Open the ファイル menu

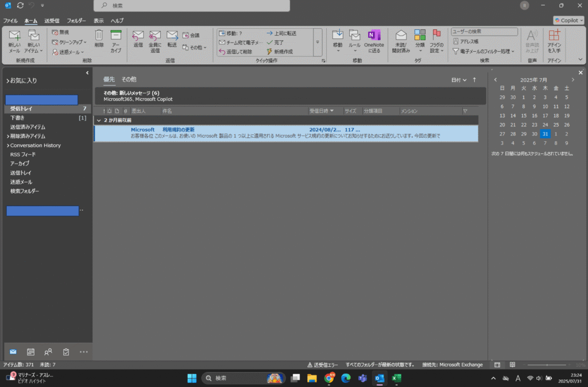(x=10, y=21)
